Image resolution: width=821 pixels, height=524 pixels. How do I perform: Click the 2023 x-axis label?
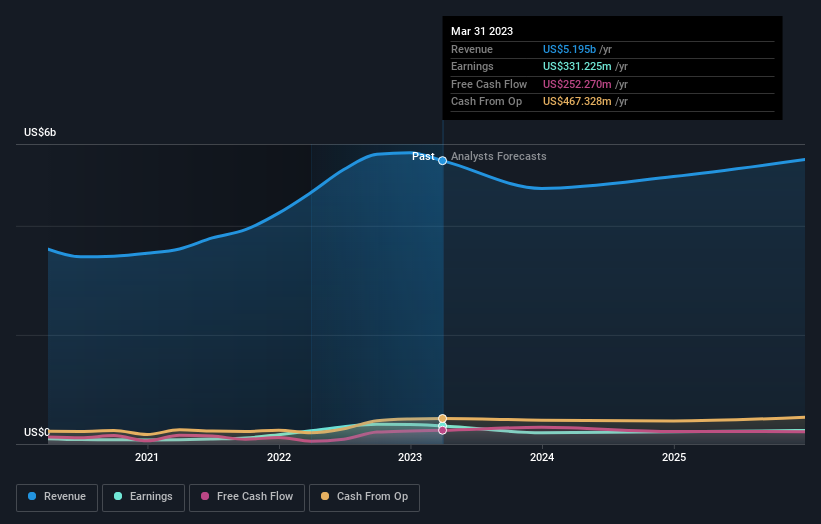410,458
